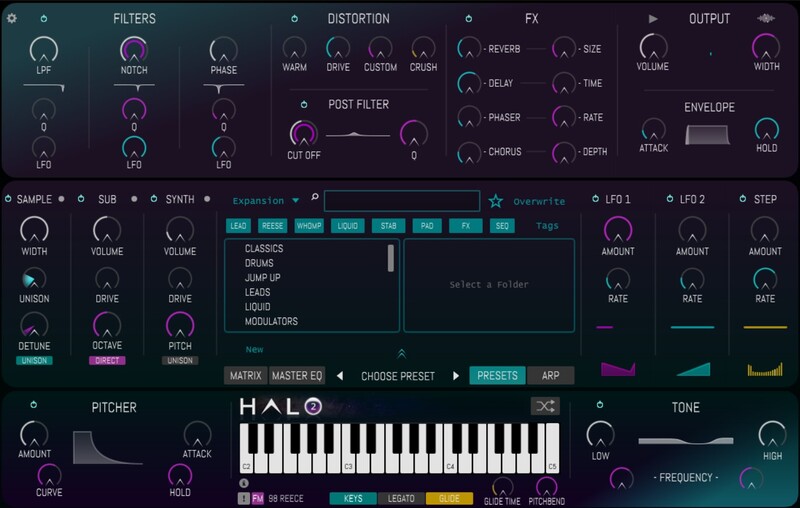Click the output waveform icon
This screenshot has width=800, height=508.
click(x=766, y=18)
